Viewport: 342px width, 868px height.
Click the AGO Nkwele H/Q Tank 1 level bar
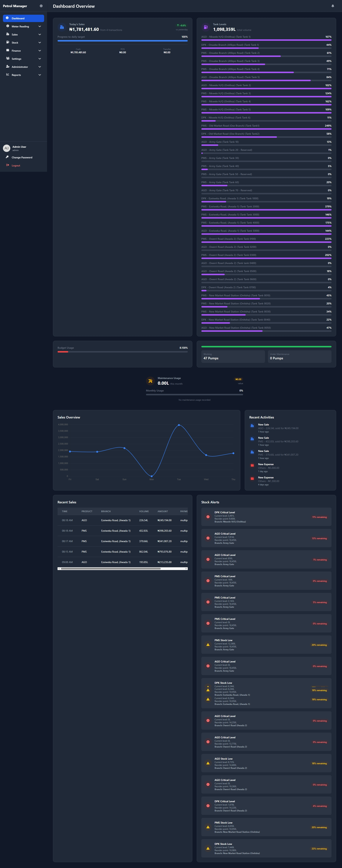[x=266, y=40]
